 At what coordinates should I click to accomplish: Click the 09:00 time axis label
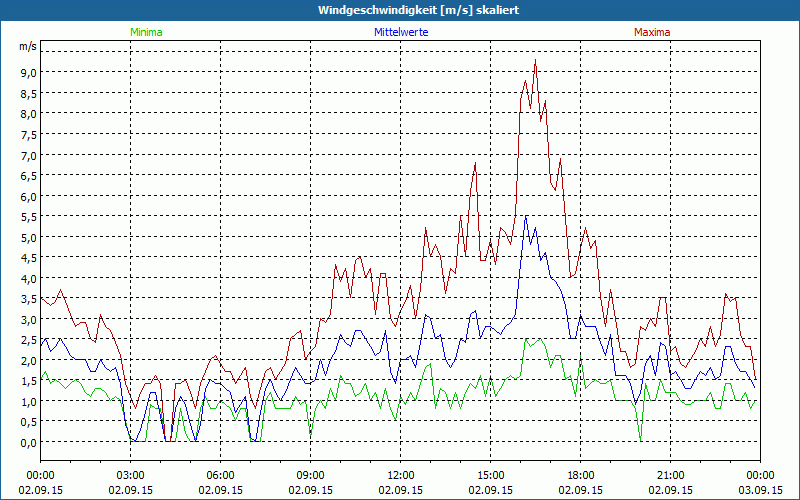point(311,476)
